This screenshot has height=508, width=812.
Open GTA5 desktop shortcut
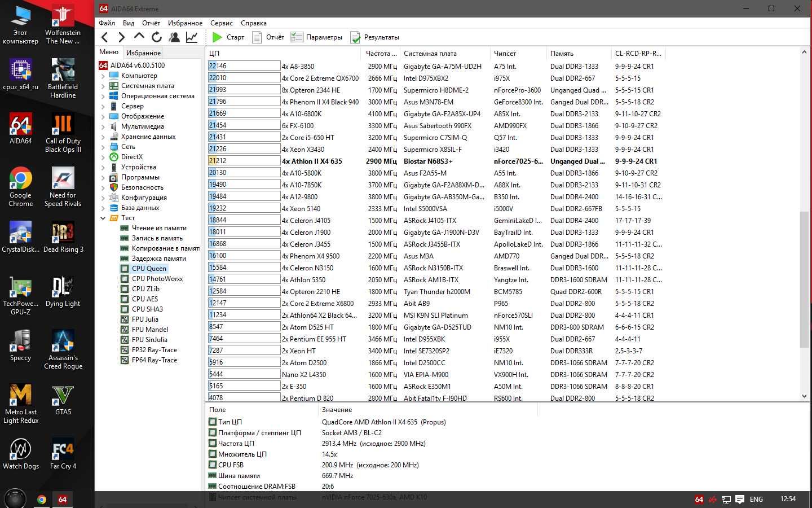pos(63,400)
